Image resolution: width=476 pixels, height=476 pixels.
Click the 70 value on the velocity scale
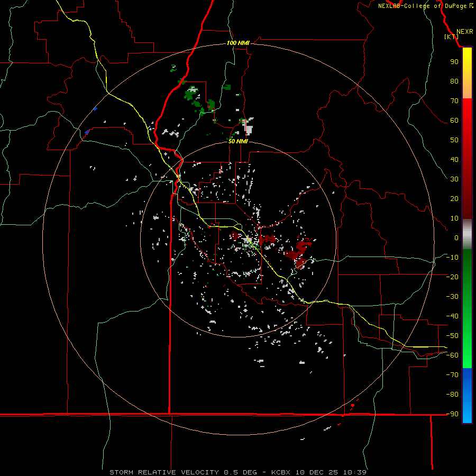coord(454,101)
